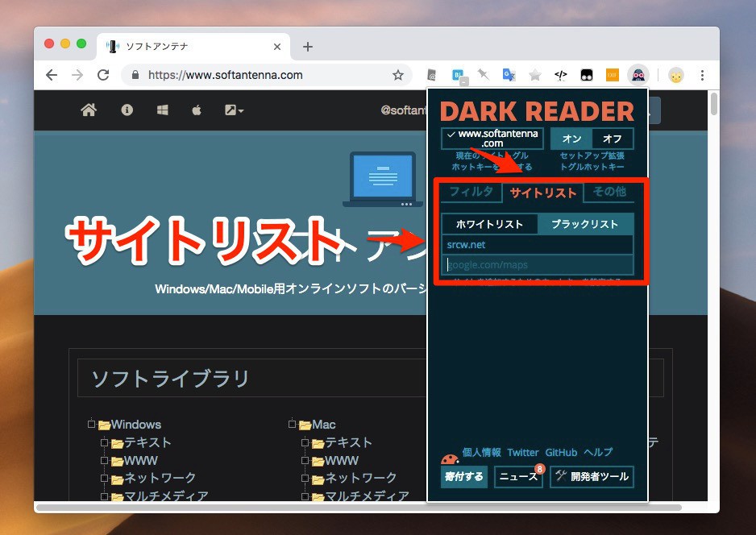Click the Dark Reader extension icon
Viewport: 756px width, 535px height.
(x=638, y=75)
